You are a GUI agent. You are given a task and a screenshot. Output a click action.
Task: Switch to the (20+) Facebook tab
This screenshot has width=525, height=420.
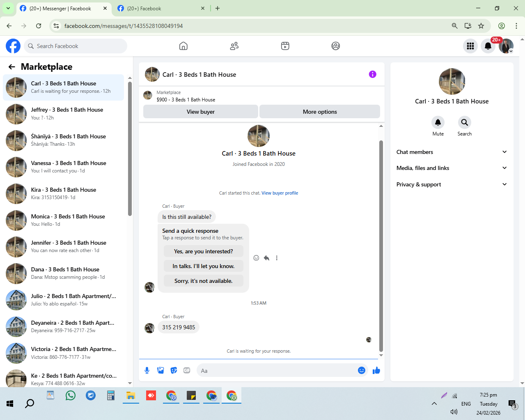point(161,8)
